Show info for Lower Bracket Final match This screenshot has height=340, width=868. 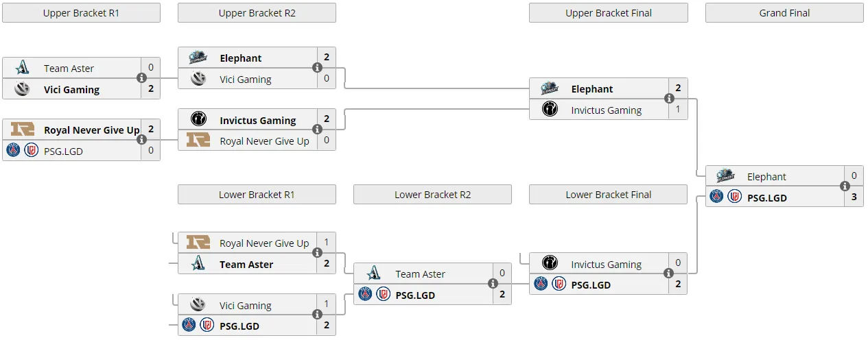click(668, 274)
